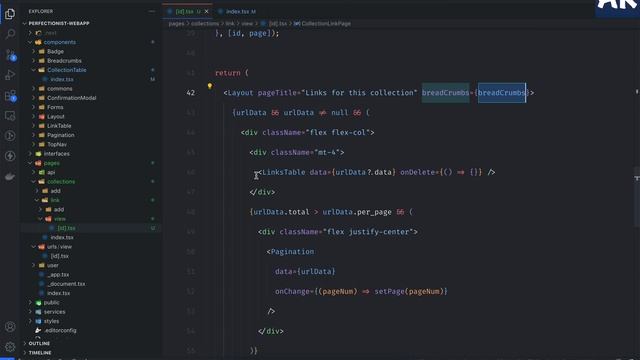
Task: Close the [id].tsx editor tab
Action: click(207, 11)
